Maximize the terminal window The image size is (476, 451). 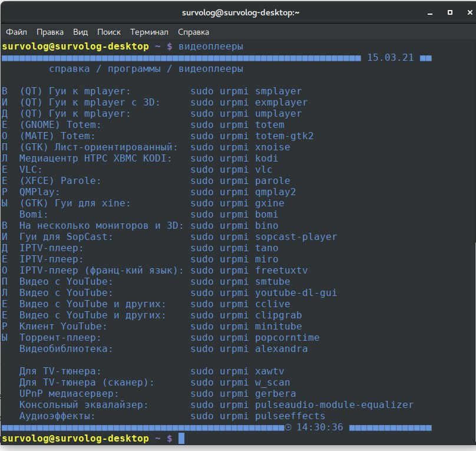tap(450, 12)
